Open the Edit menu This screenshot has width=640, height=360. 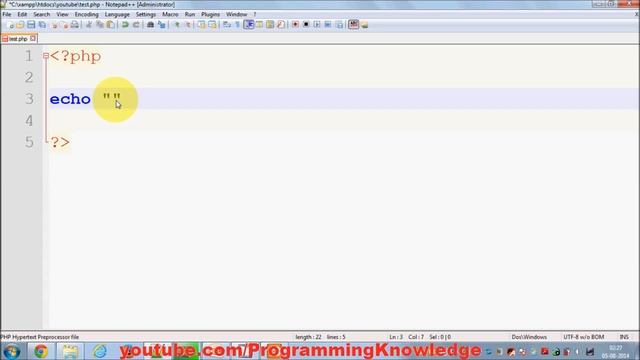[22, 14]
